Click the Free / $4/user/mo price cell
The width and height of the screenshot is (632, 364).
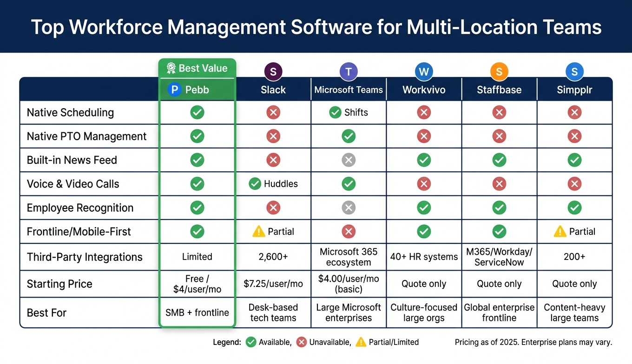197,284
